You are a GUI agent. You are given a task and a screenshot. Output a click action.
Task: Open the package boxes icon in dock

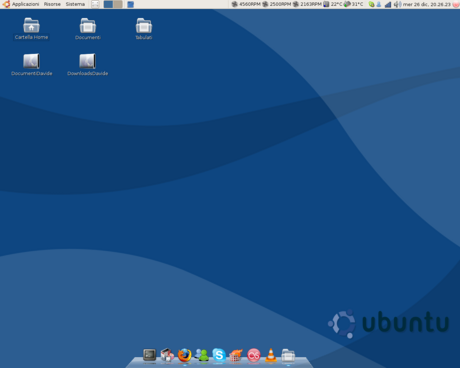click(167, 355)
